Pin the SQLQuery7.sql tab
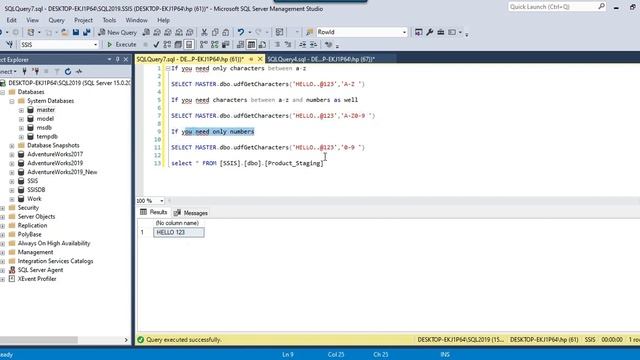The width and height of the screenshot is (640, 360). point(251,59)
